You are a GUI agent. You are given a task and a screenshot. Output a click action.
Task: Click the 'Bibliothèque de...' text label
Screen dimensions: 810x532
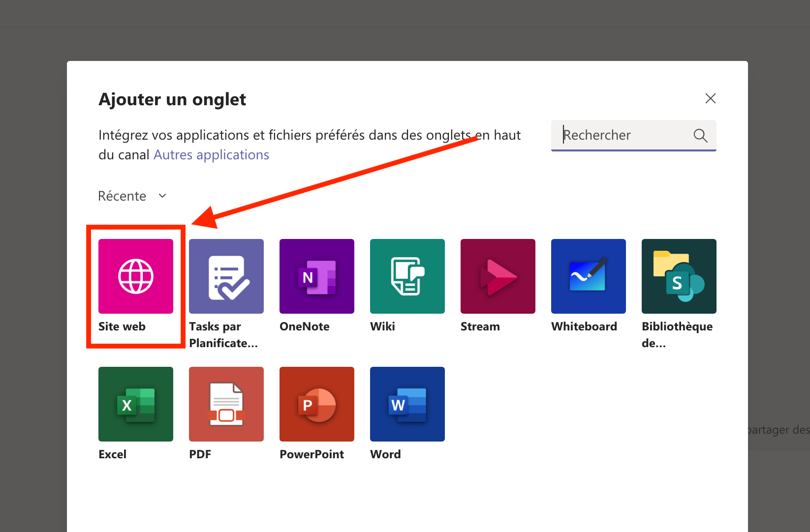677,334
